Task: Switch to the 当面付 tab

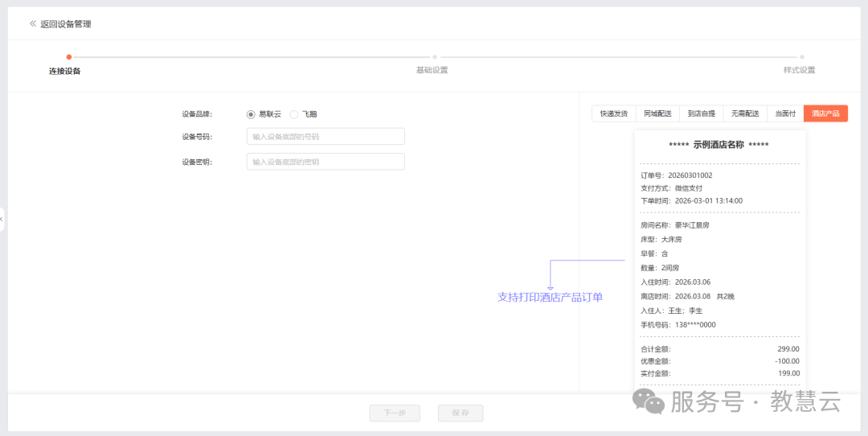Action: coord(785,113)
